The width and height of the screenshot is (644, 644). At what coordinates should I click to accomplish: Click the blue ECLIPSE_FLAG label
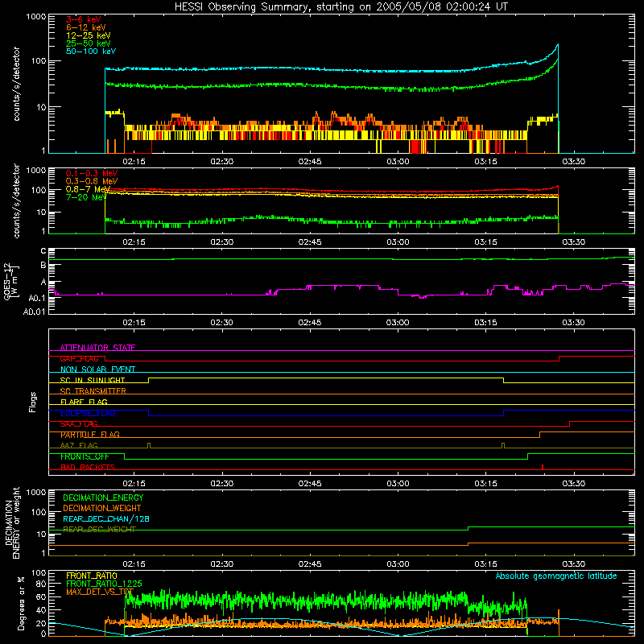tap(88, 413)
